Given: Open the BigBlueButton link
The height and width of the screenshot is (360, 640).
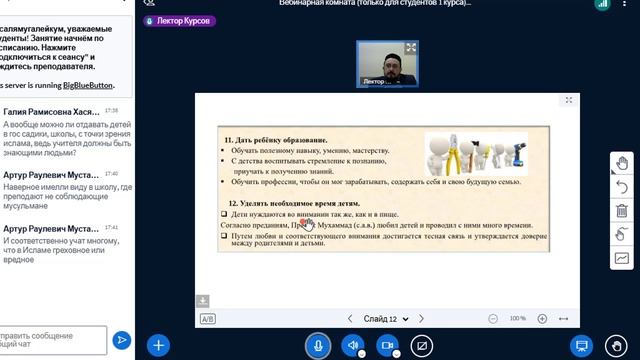Looking at the screenshot, I should (x=87, y=85).
